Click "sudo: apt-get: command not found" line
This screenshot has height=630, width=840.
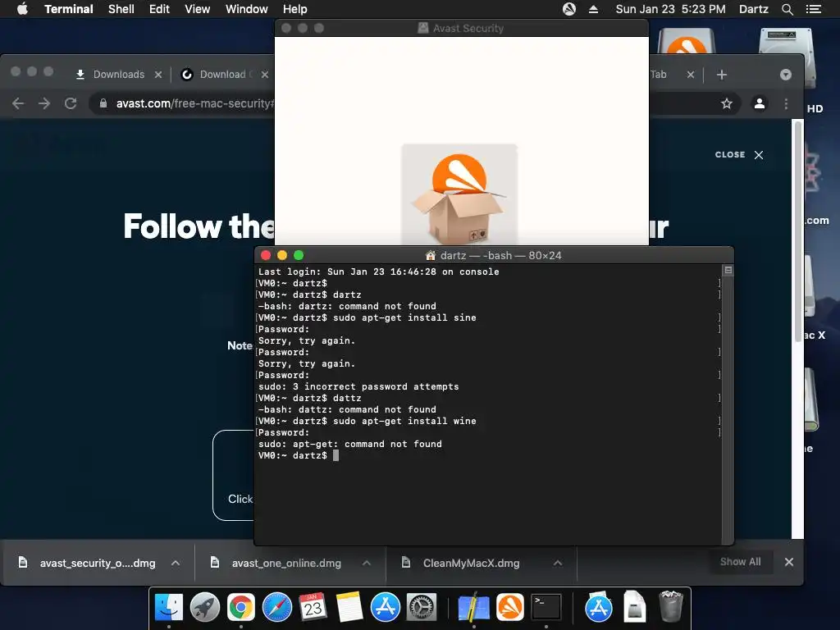[x=349, y=444]
